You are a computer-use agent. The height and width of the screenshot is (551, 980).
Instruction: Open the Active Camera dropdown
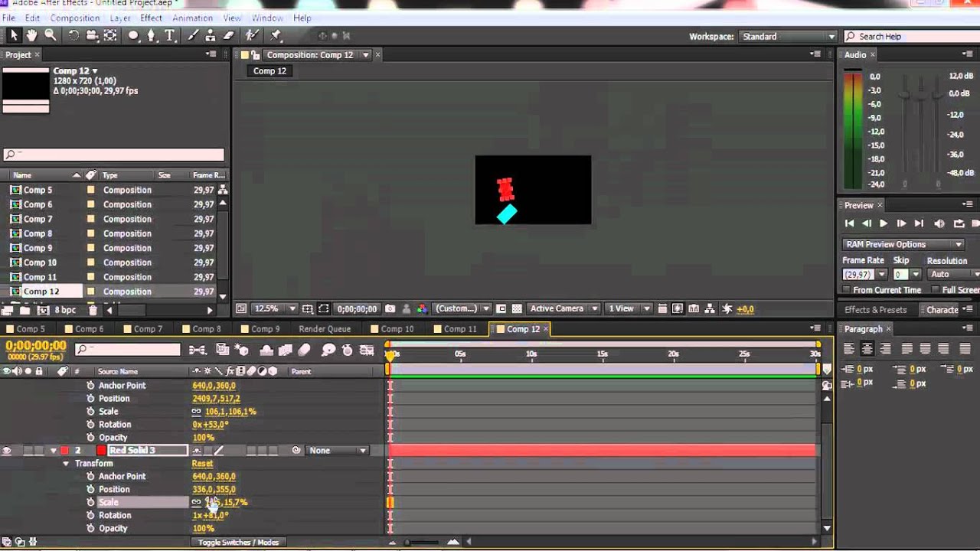tap(563, 309)
